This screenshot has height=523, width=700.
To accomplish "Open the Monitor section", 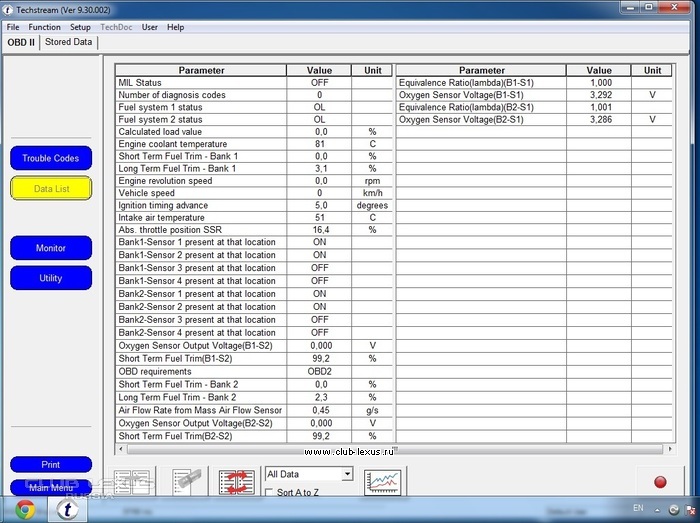I will point(51,248).
